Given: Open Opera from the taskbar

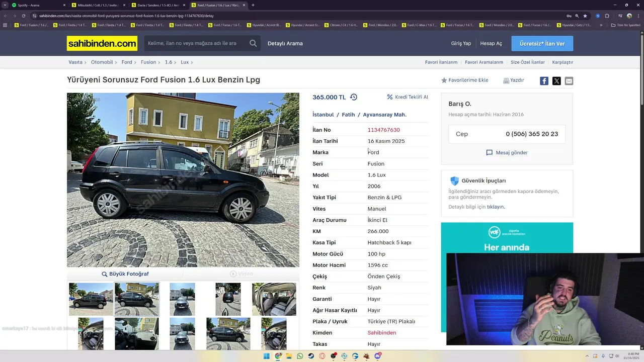Looking at the screenshot, I should pos(322,356).
